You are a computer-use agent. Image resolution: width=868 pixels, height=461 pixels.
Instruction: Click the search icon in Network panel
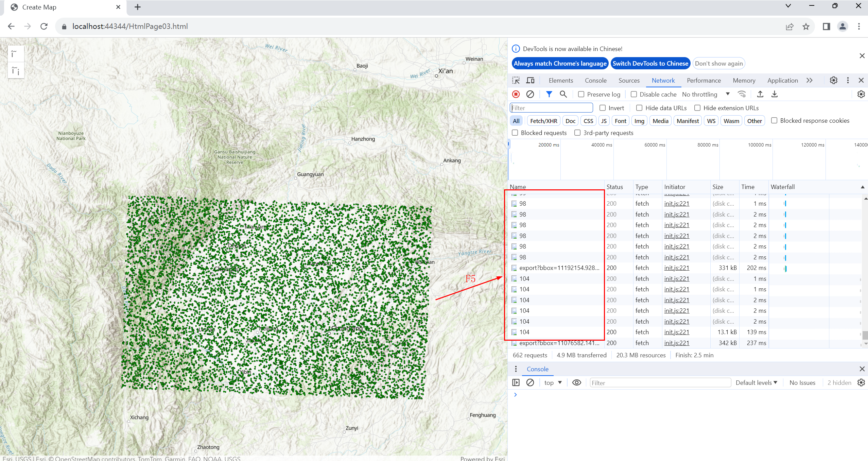click(x=562, y=94)
